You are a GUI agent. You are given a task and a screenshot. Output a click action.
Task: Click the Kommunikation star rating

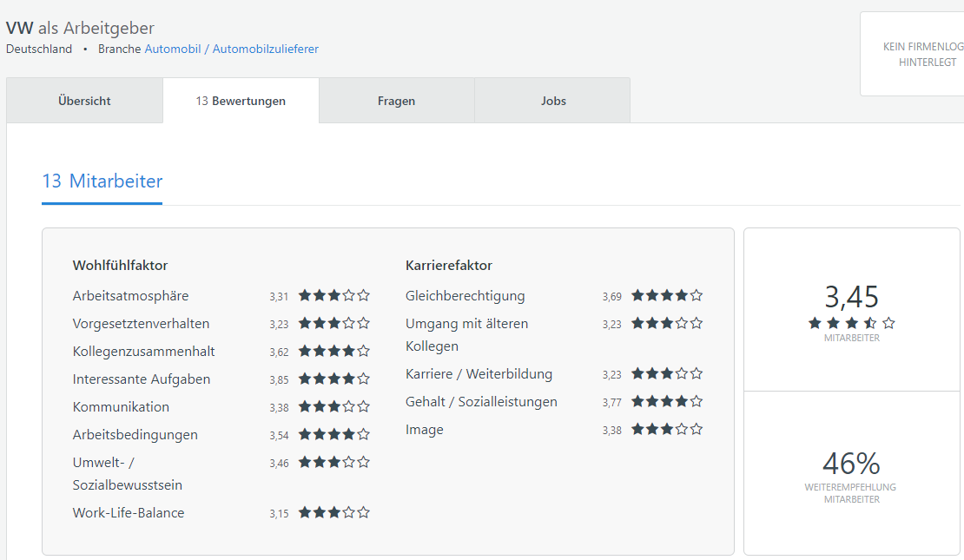334,407
